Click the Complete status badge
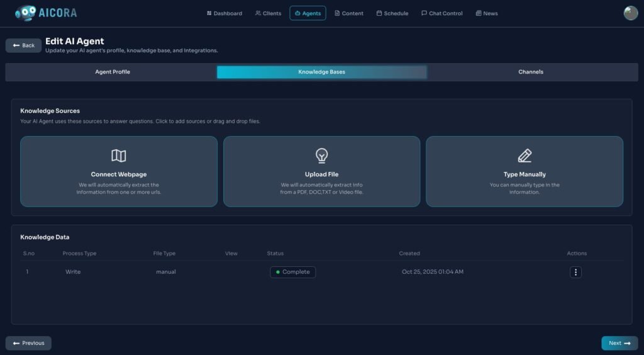The image size is (644, 355). (293, 272)
